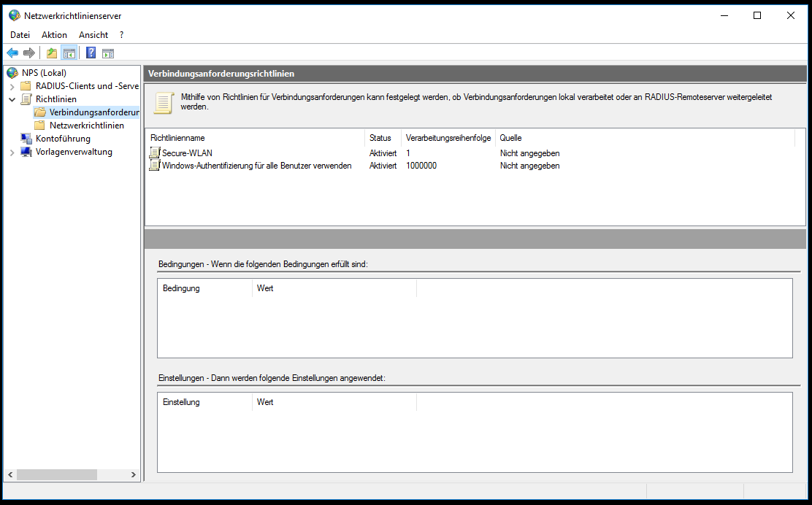Click the right arrow of tree scrollbar
812x505 pixels.
coord(133,474)
